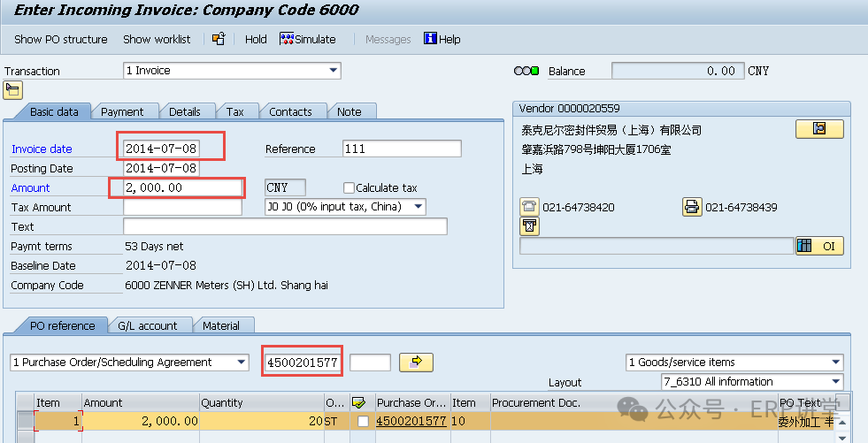868x443 pixels.
Task: Open the Layout 7_6310 All information dropdown
Action: click(x=835, y=382)
